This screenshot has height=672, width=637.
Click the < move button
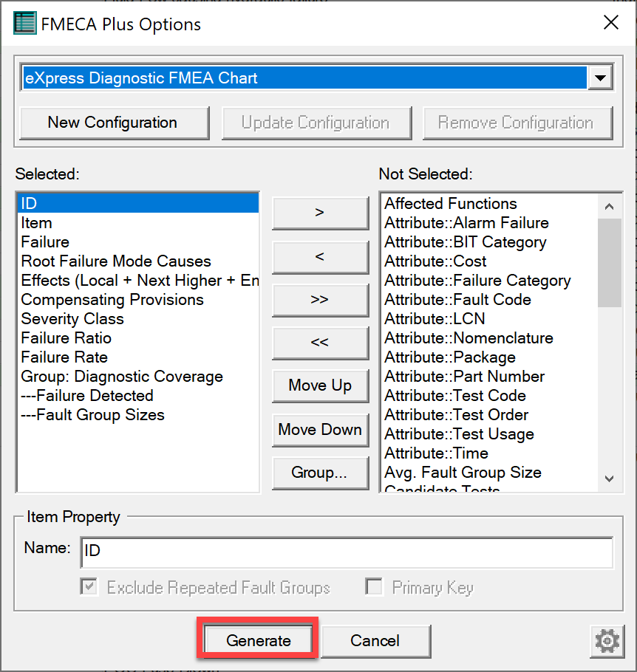[x=320, y=257]
